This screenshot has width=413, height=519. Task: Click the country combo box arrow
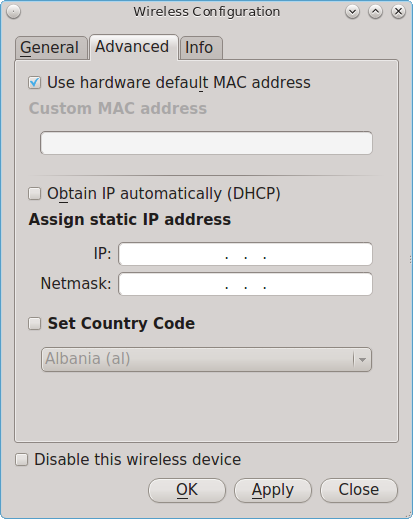pyautogui.click(x=362, y=360)
